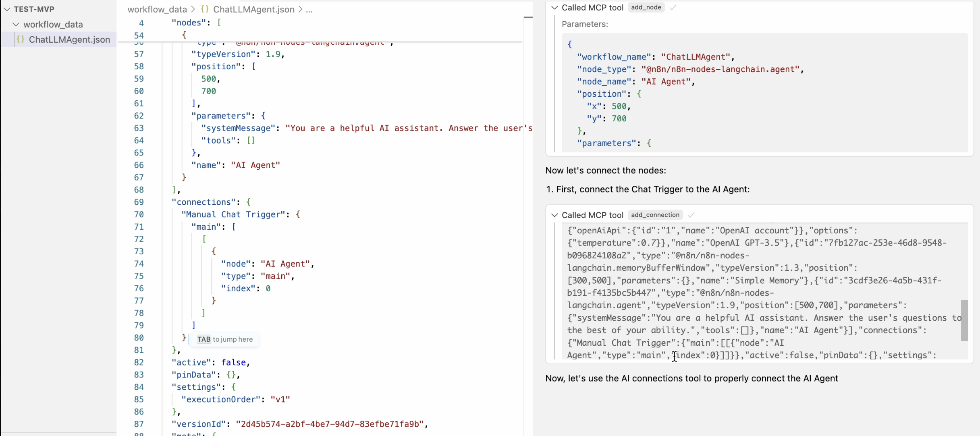
Task: Click the braces icon in the breadcrumb path
Action: coord(205,9)
